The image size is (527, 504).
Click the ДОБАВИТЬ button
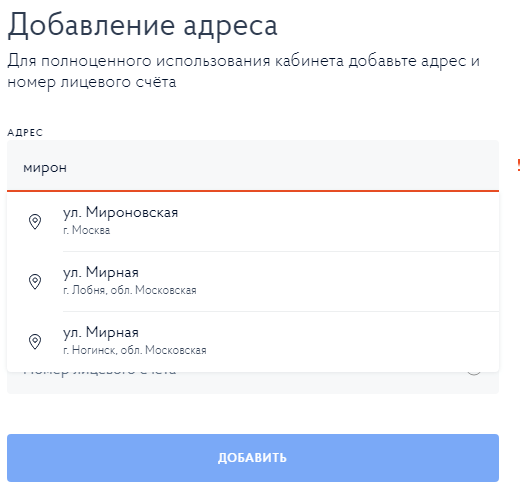(x=253, y=458)
